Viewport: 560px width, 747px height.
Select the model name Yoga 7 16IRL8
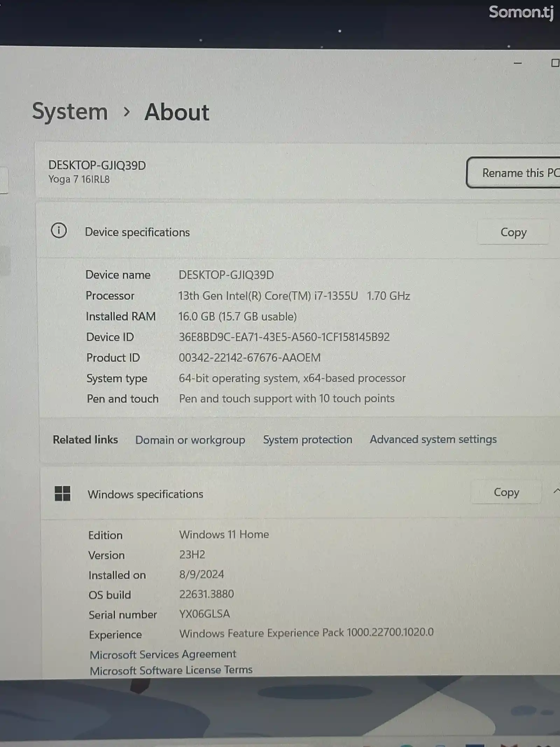[79, 179]
